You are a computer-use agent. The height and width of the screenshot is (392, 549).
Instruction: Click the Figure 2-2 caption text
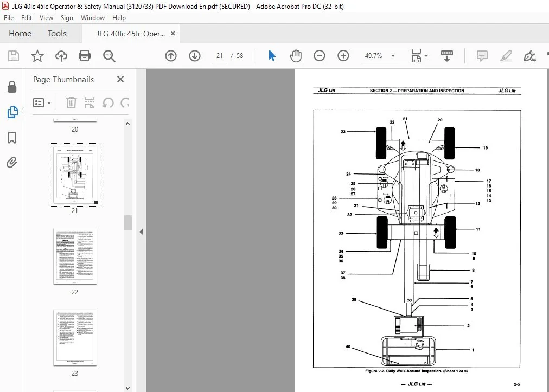pyautogui.click(x=416, y=371)
